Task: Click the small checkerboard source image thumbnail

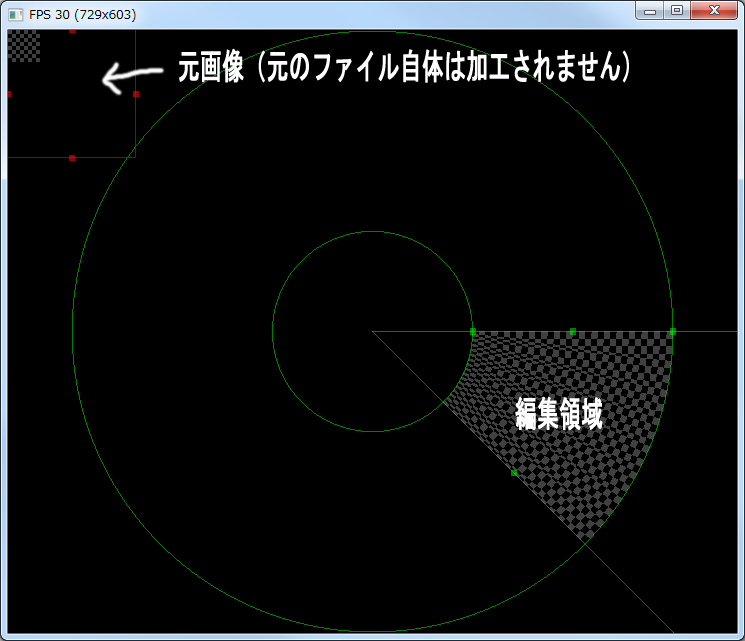Action: click(x=24, y=46)
